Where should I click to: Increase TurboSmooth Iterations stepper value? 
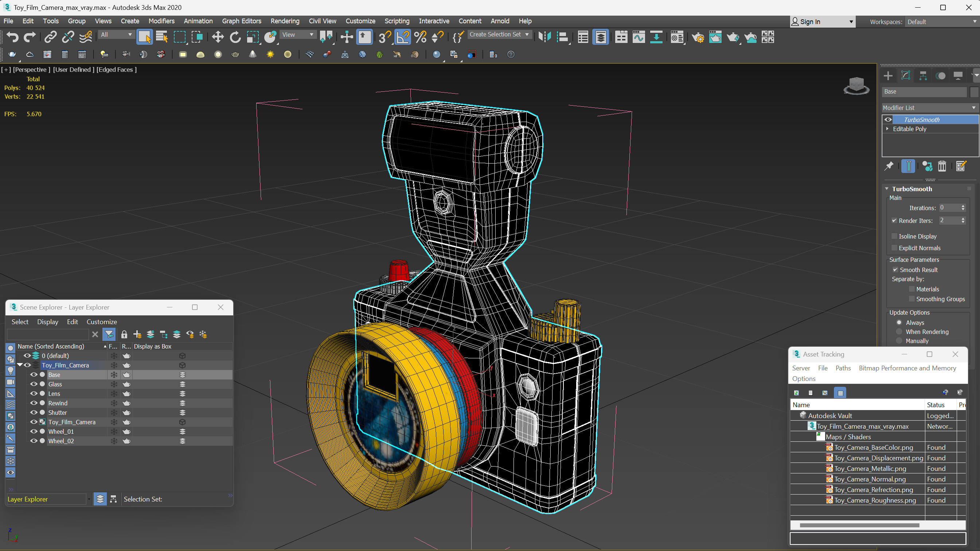click(964, 205)
